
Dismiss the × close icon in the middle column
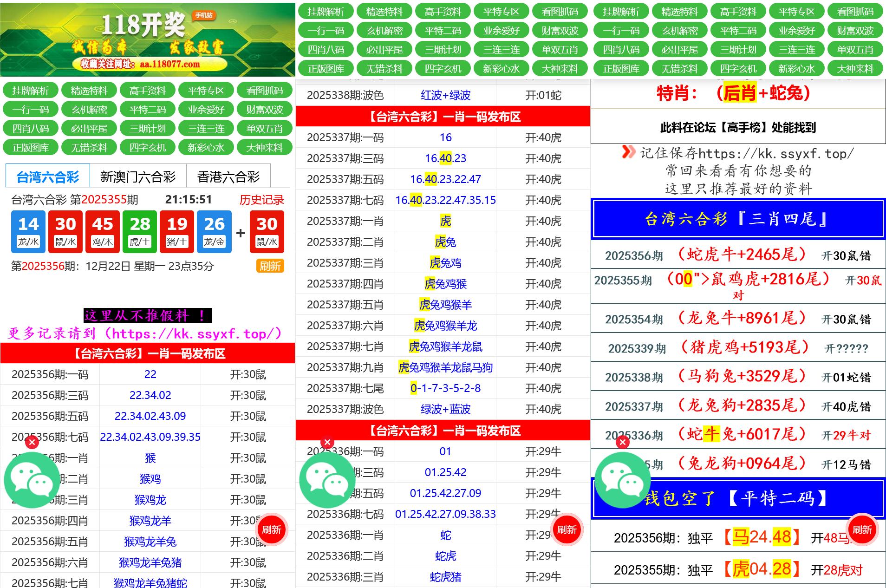point(328,442)
